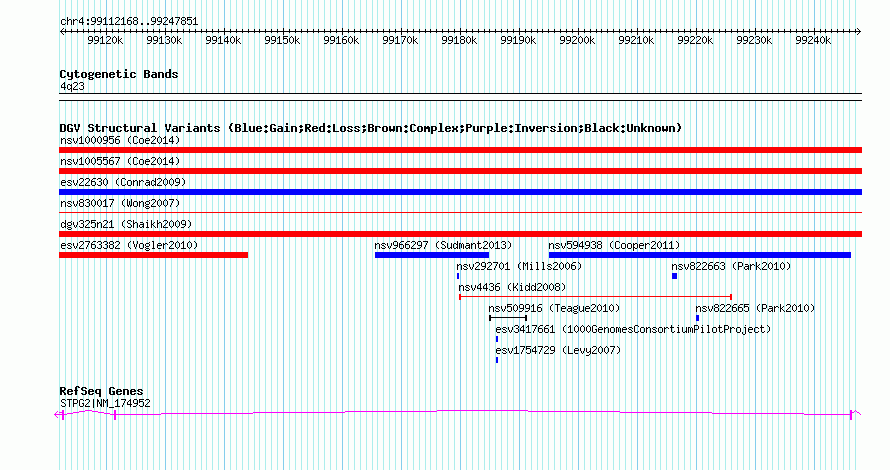890x470 pixels.
Task: Open the nsv4436 (Kidd2008) label
Action: (512, 287)
